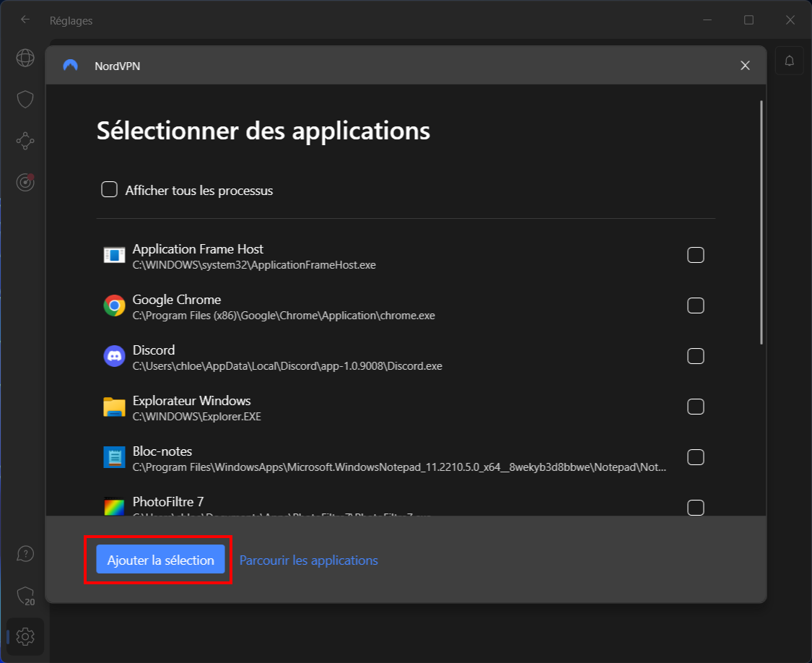
Task: Click the C:\WINDOWS\Explorer.EXE path
Action: (197, 417)
